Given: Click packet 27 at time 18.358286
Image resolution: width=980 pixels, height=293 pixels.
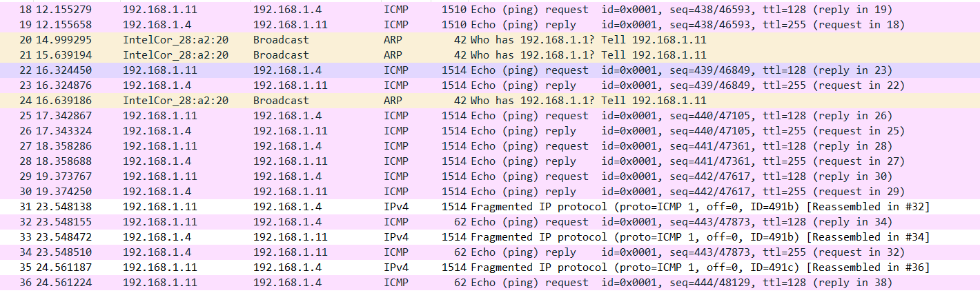Looking at the screenshot, I should point(483,146).
